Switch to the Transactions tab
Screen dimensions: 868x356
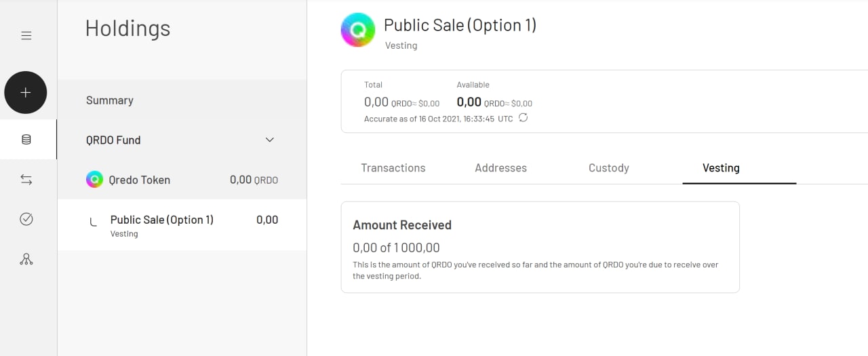pyautogui.click(x=393, y=168)
